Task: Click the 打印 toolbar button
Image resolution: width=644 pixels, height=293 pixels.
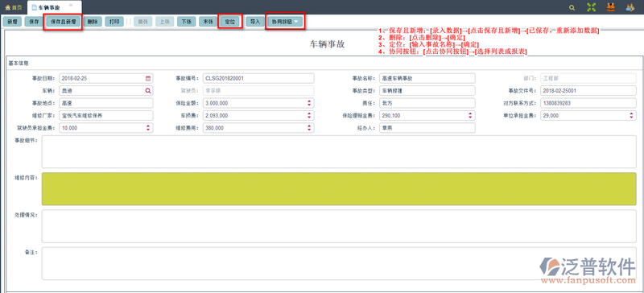Action: point(114,22)
